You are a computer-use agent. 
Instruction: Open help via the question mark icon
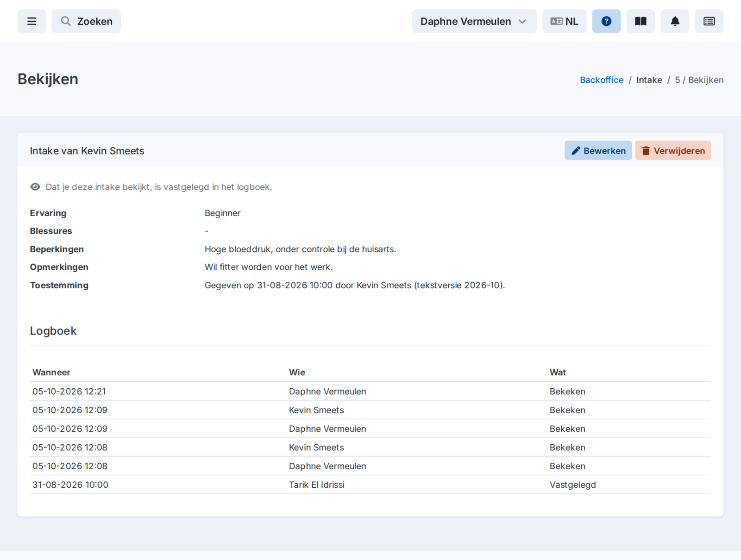click(x=606, y=21)
